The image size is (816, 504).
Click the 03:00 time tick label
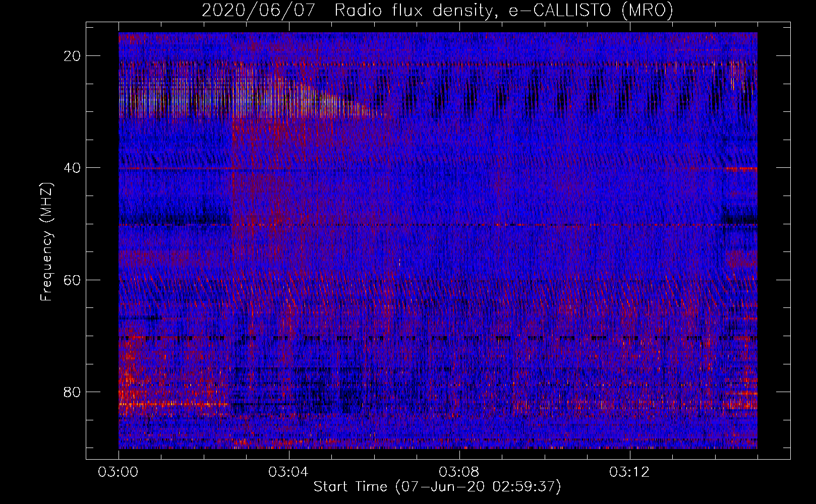[119, 472]
